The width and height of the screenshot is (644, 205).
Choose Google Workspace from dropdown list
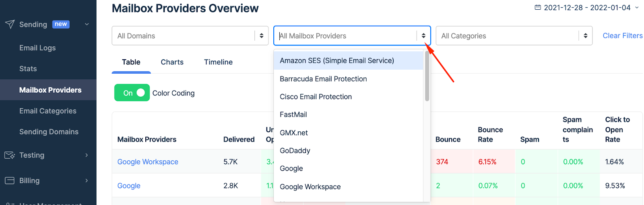click(349, 186)
